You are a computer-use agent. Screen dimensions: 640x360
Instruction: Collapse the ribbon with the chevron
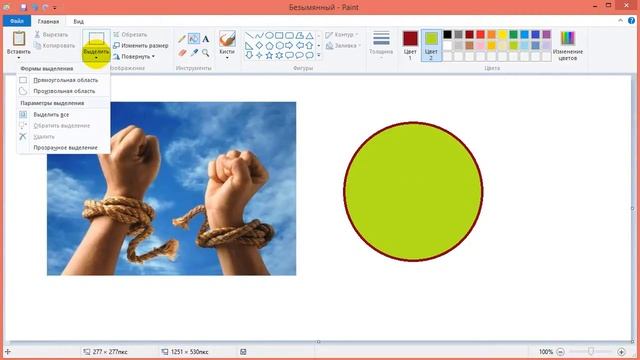click(x=620, y=20)
